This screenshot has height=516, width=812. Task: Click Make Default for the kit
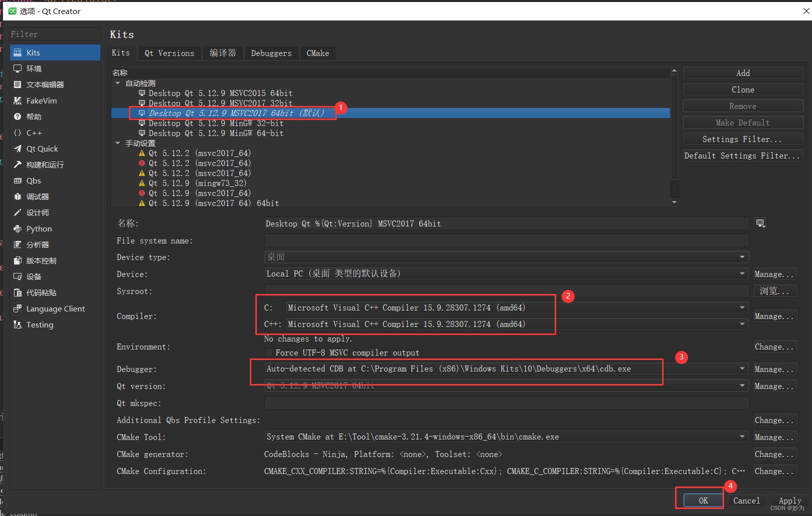(x=743, y=122)
